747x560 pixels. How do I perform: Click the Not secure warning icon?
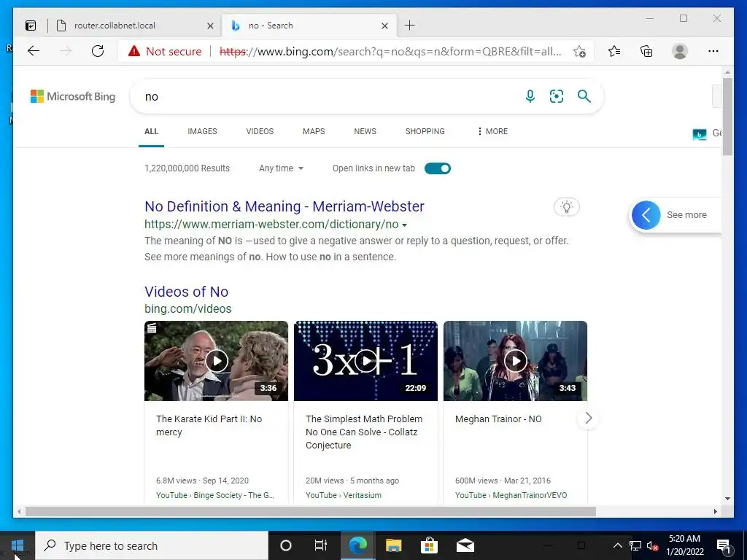point(134,51)
